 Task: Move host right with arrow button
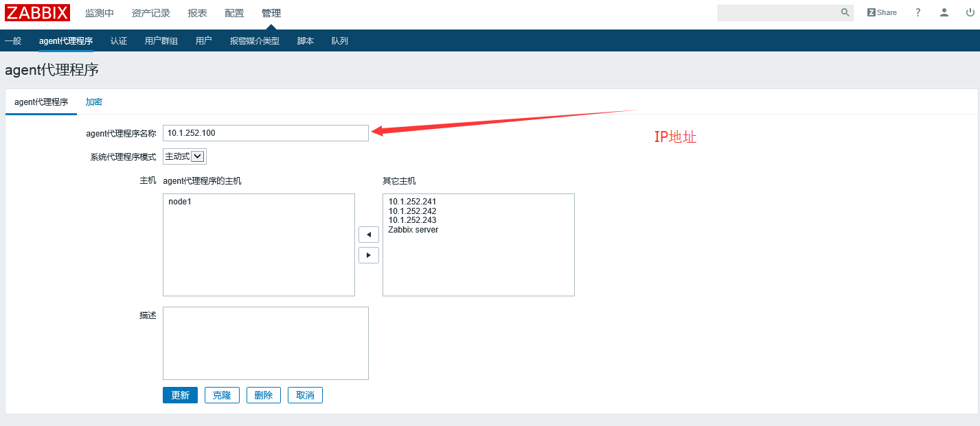(x=369, y=255)
